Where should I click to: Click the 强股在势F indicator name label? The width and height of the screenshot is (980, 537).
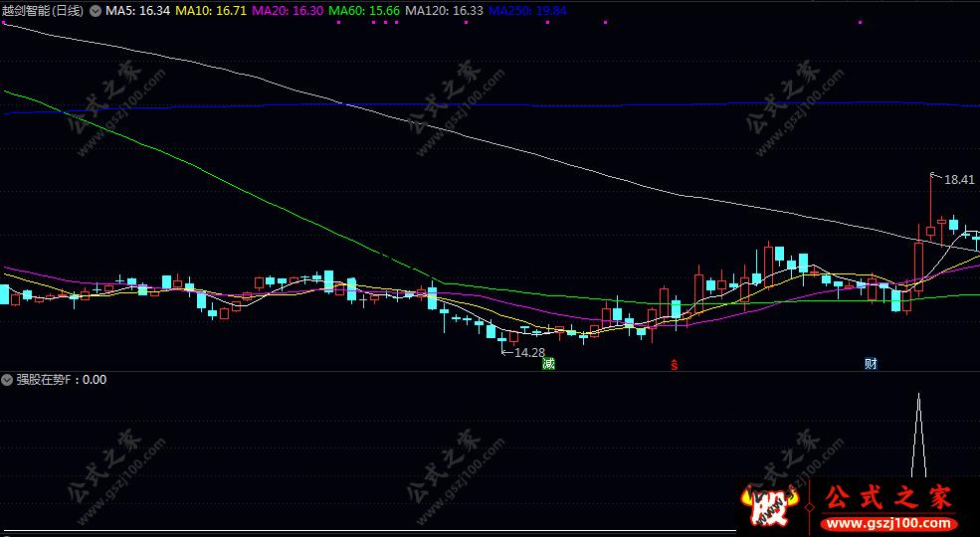pos(48,380)
